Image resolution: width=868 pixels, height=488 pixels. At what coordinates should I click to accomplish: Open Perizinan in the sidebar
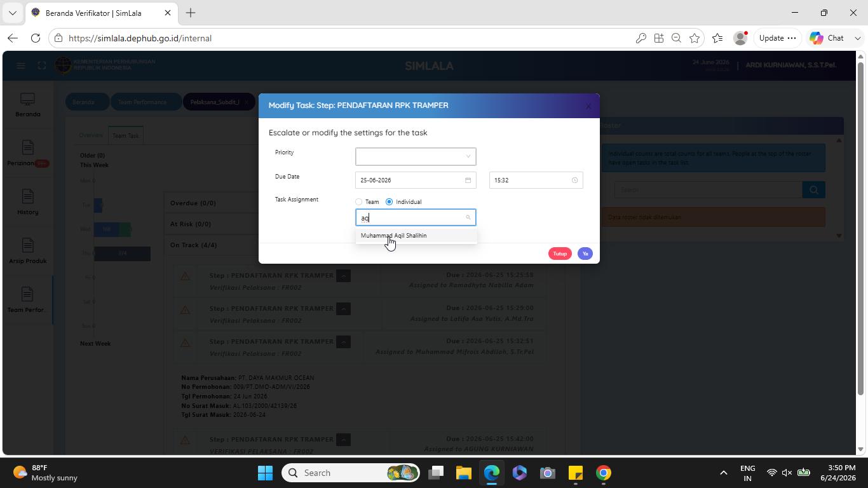[x=27, y=154]
